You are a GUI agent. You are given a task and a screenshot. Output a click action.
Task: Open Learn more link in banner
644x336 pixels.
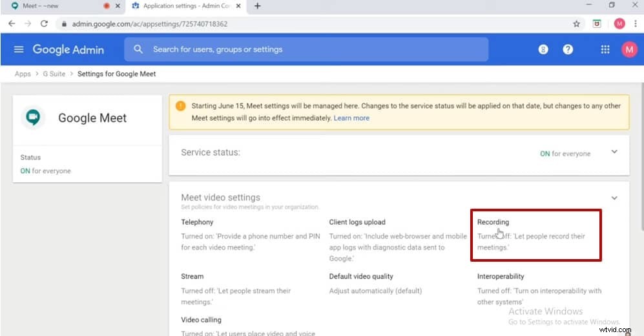tap(351, 118)
